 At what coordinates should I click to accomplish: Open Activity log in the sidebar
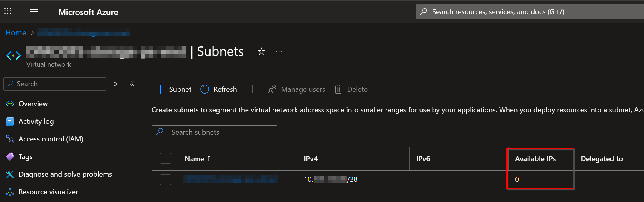(36, 121)
